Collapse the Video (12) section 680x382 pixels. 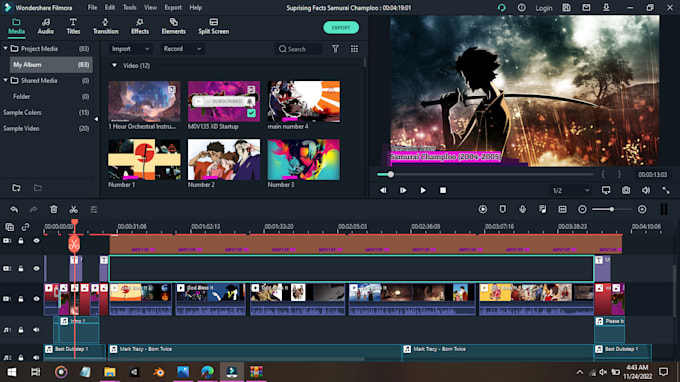point(114,65)
